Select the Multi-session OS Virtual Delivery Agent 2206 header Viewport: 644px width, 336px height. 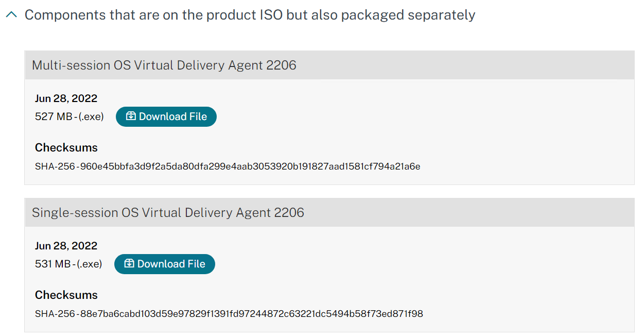[x=164, y=65]
